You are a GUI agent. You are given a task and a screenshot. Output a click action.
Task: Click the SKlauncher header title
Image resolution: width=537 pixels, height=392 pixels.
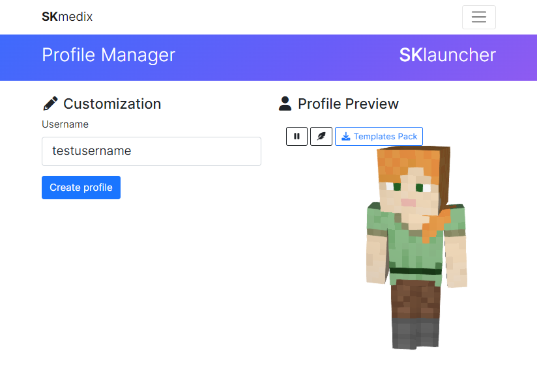tap(447, 55)
